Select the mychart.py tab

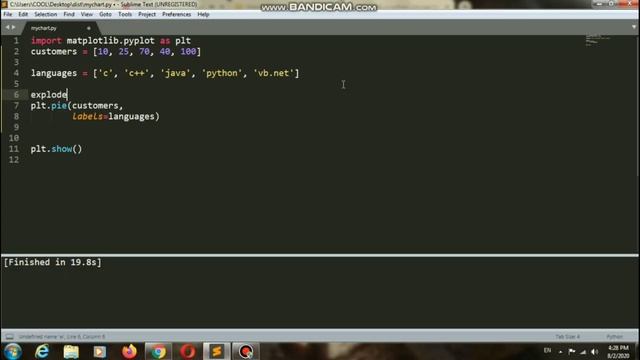point(60,28)
